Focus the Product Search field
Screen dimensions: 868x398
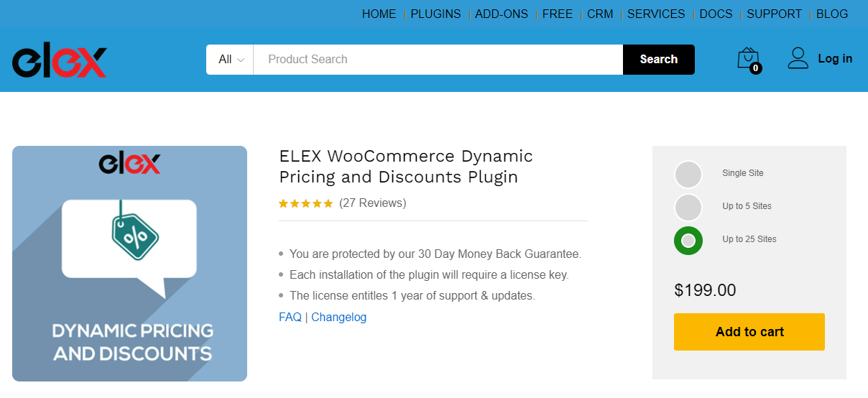pos(438,60)
